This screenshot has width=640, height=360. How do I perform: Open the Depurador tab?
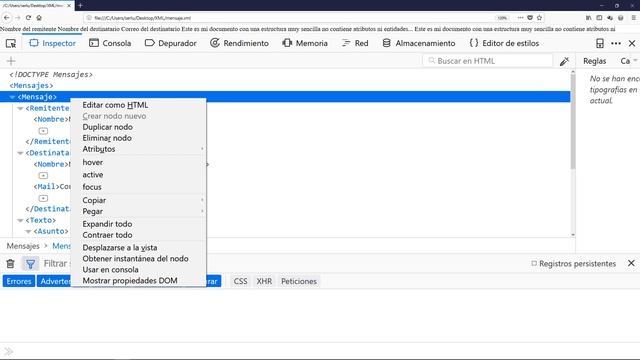tap(171, 43)
